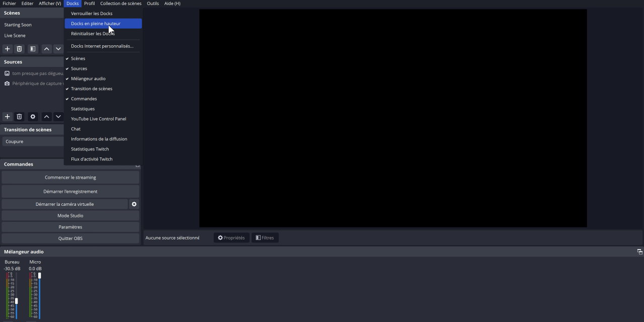Click the Micro volume slider handle
Image resolution: width=644 pixels, height=322 pixels.
[x=39, y=276]
